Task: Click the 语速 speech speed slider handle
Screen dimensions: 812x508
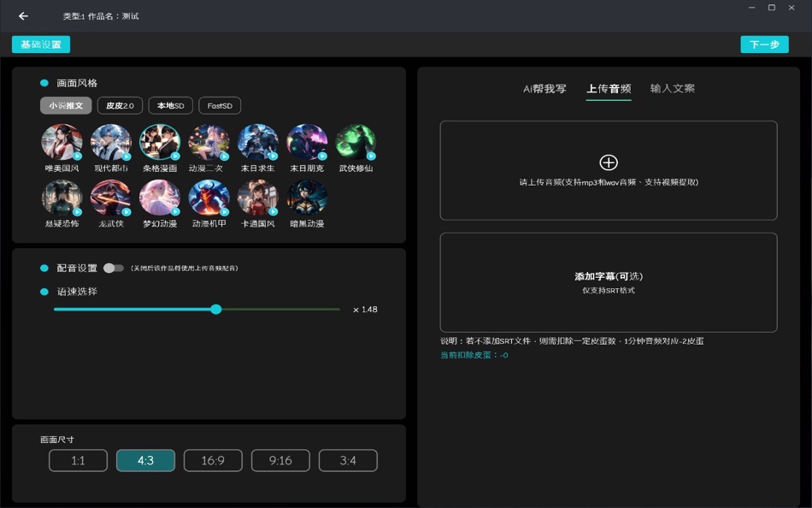Action: 215,310
